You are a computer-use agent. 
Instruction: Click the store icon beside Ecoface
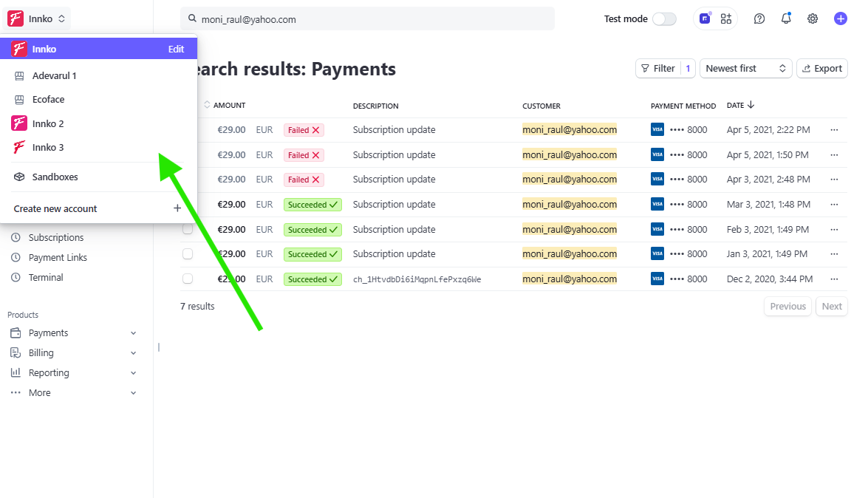pyautogui.click(x=19, y=100)
